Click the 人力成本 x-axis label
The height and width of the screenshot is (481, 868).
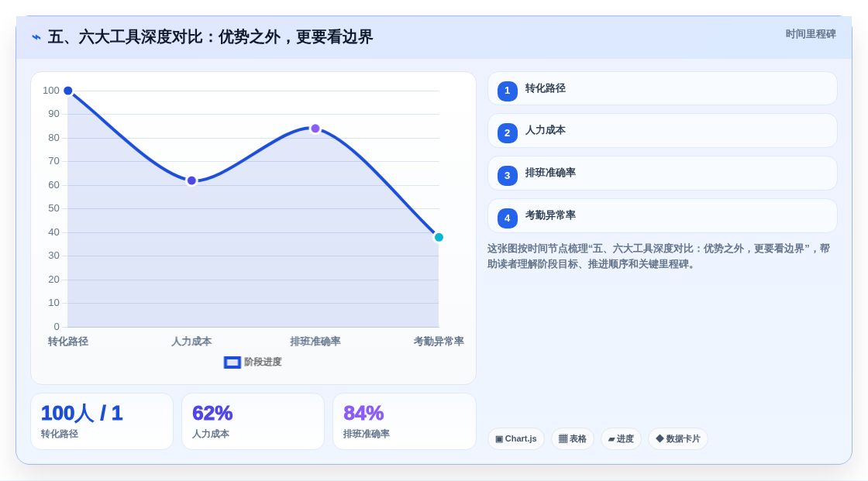coord(191,342)
